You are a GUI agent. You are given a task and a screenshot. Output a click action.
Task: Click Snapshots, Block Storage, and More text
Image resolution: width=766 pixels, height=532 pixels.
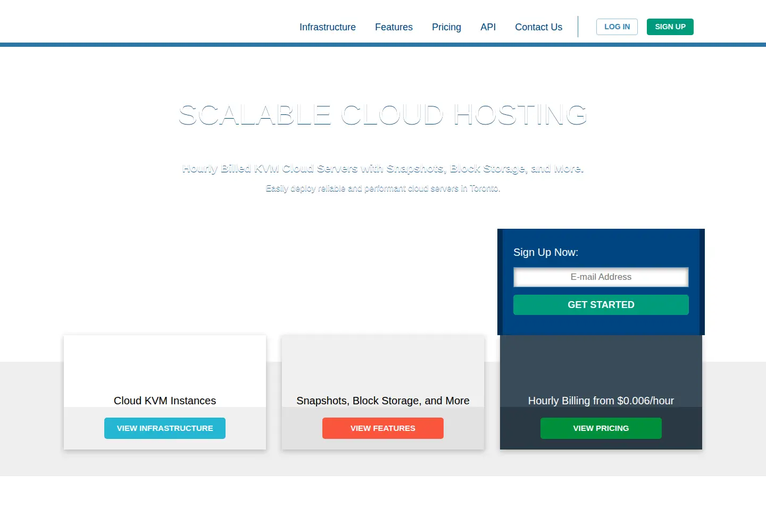(x=383, y=401)
